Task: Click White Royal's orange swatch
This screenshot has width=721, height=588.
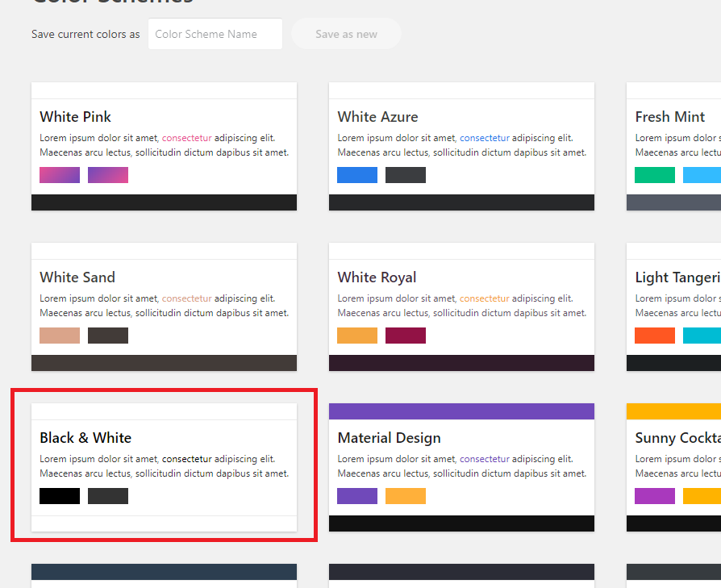Action: pyautogui.click(x=357, y=336)
